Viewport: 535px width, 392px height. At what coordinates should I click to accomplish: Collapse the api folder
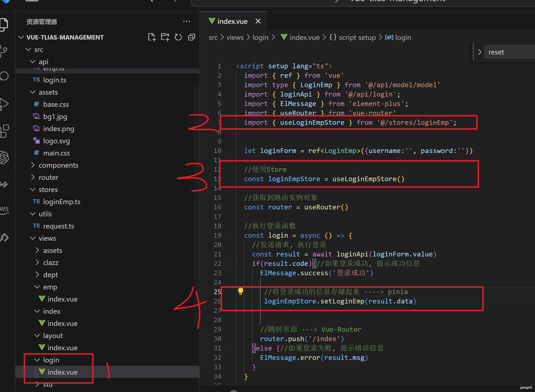pos(33,61)
